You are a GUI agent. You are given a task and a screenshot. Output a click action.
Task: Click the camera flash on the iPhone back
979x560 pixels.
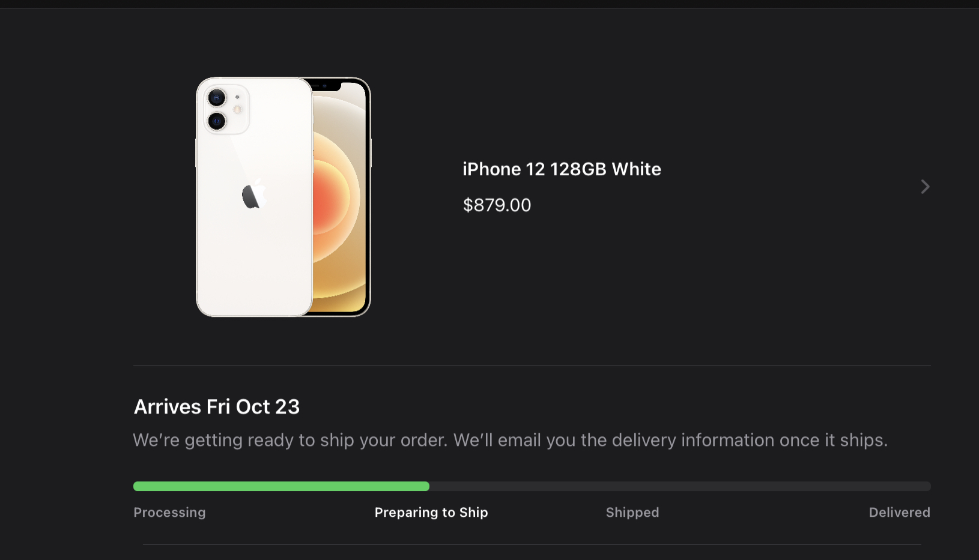point(237,110)
